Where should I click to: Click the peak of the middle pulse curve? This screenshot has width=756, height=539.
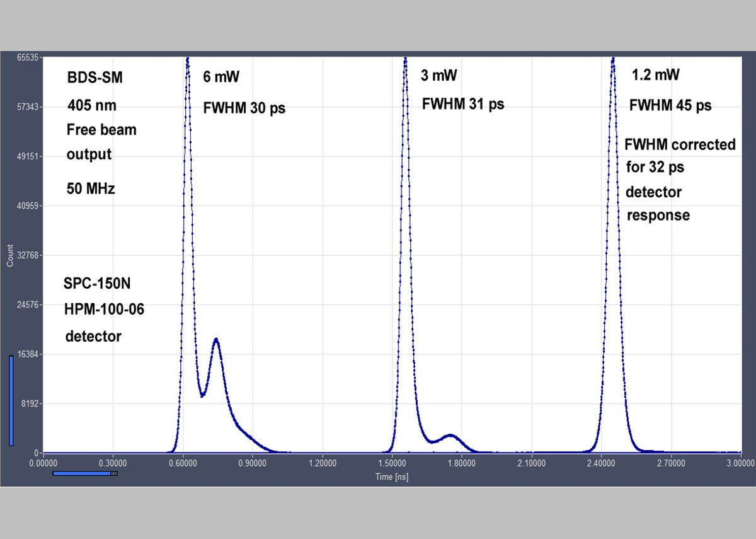point(406,57)
